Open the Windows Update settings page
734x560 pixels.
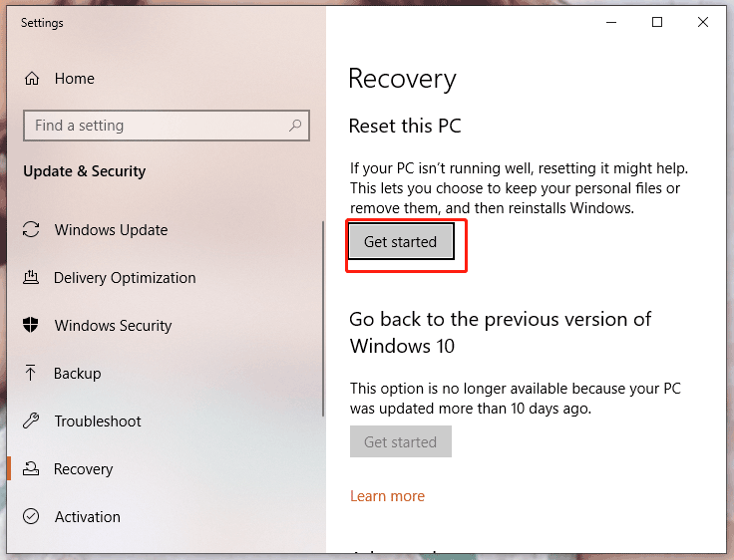point(111,230)
